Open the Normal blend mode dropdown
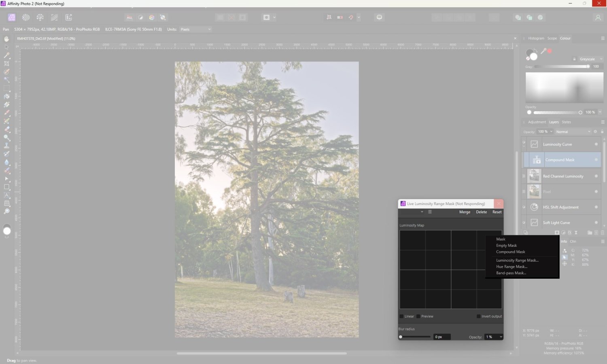 coord(573,131)
